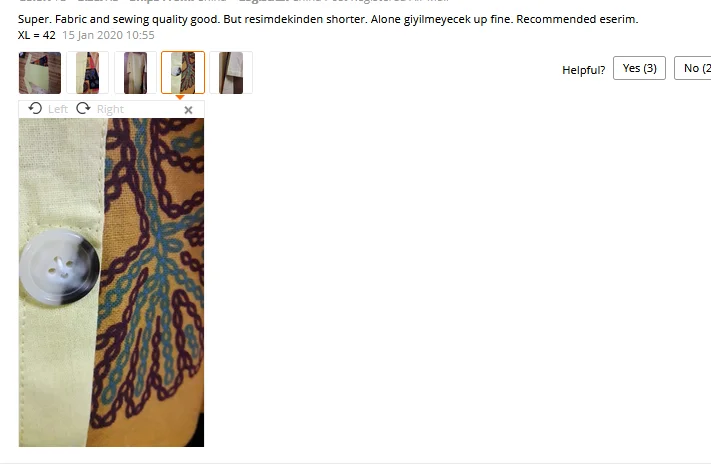The image size is (711, 467).
Task: Open the first review thumbnail with the dark background
Action: 40,73
